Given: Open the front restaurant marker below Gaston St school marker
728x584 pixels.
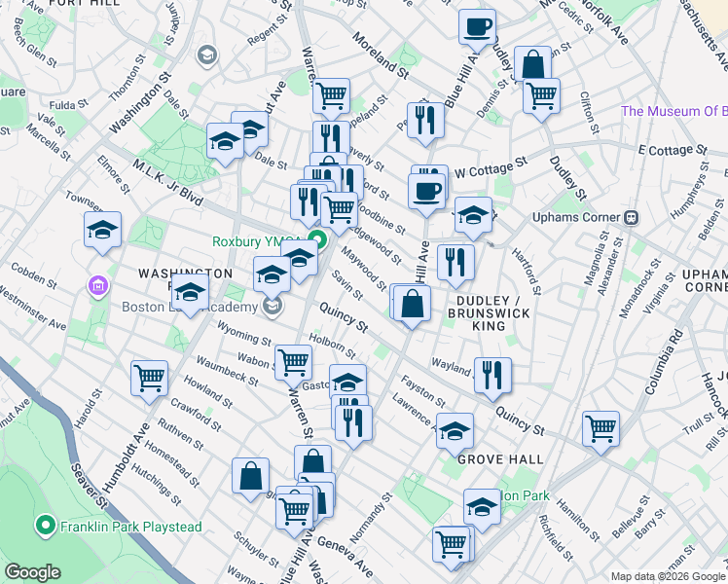Looking at the screenshot, I should pyautogui.click(x=353, y=423).
